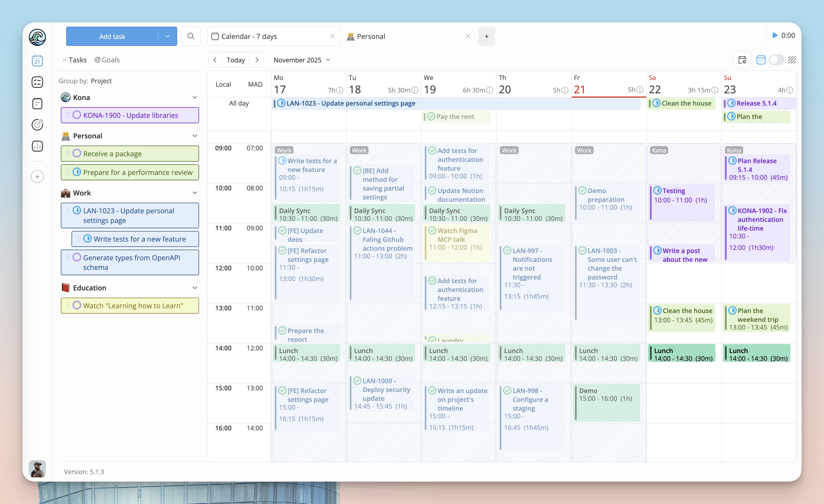Open the statistics chart sidebar icon
This screenshot has width=824, height=504.
click(x=37, y=146)
